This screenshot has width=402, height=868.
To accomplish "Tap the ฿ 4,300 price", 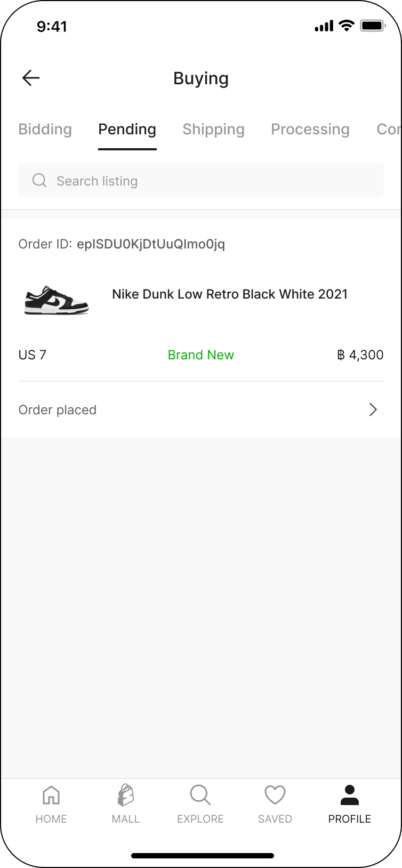I will point(360,355).
